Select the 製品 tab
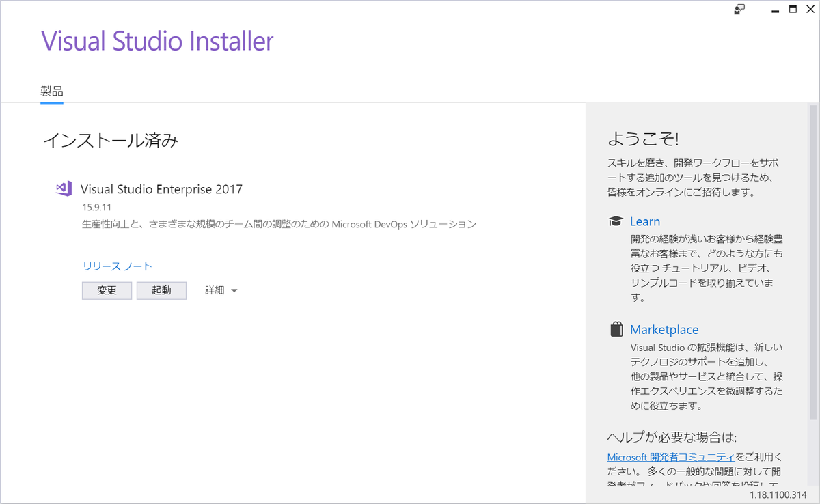The image size is (820, 504). tap(52, 92)
